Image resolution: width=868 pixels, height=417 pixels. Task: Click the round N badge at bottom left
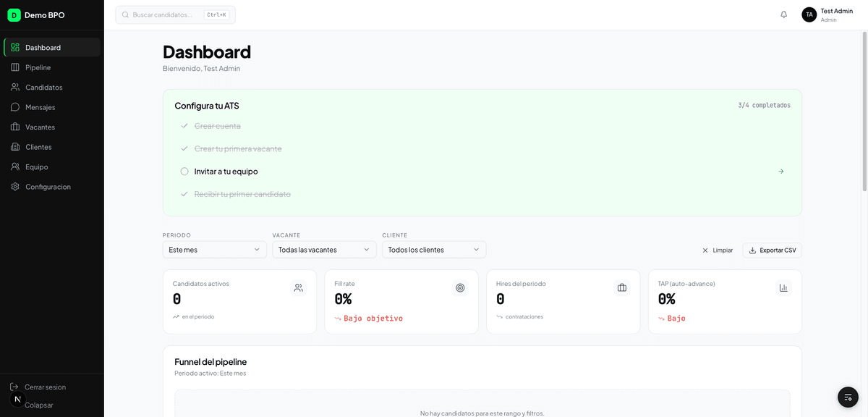17,399
